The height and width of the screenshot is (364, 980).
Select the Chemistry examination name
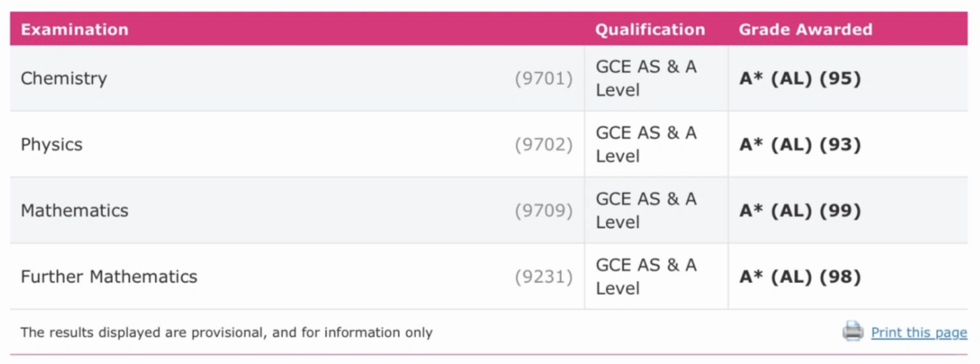(x=64, y=78)
